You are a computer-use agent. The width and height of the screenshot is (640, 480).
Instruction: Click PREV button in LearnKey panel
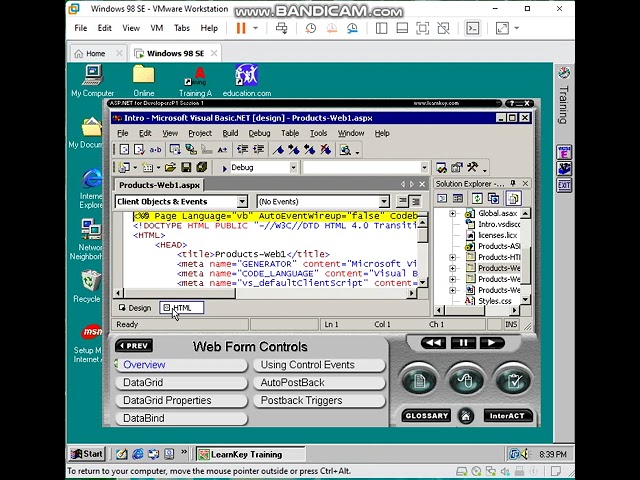(134, 346)
